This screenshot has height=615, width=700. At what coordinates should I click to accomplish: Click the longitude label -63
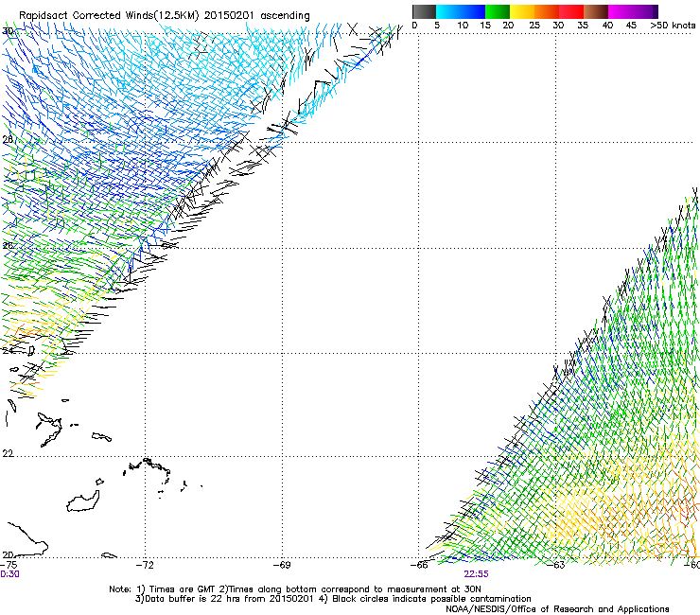(556, 565)
